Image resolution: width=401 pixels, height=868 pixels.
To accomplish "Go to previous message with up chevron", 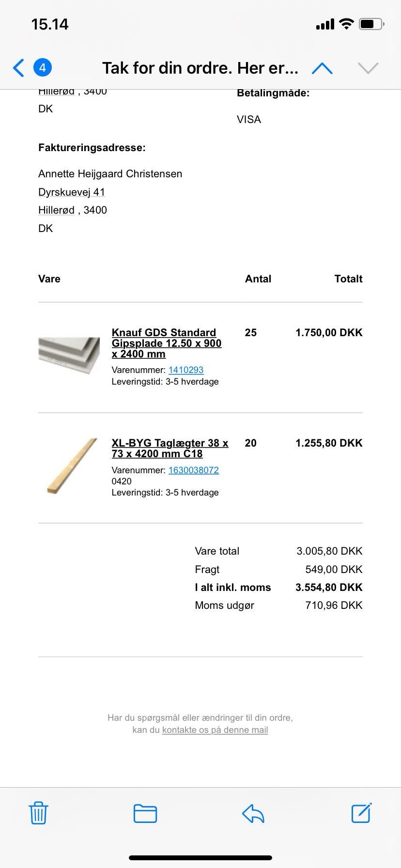I will coord(322,68).
